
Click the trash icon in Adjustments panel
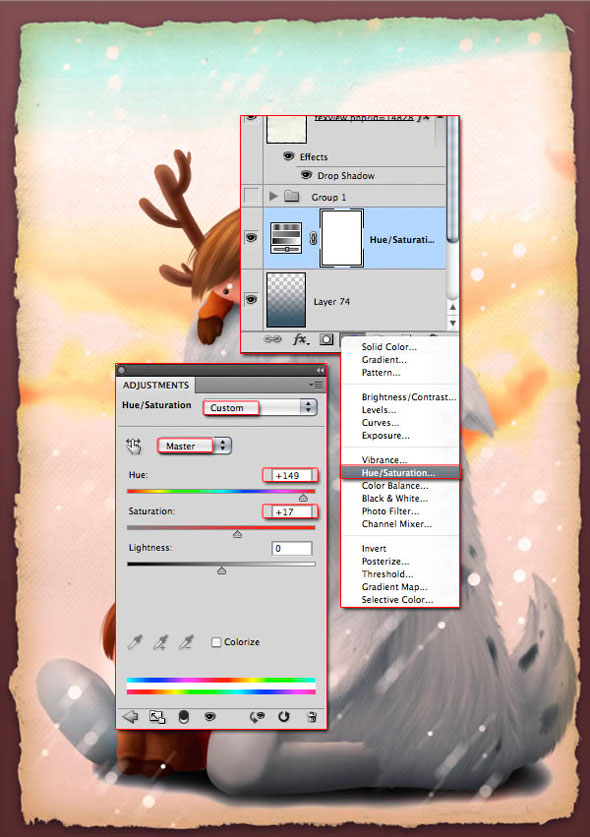tap(312, 717)
